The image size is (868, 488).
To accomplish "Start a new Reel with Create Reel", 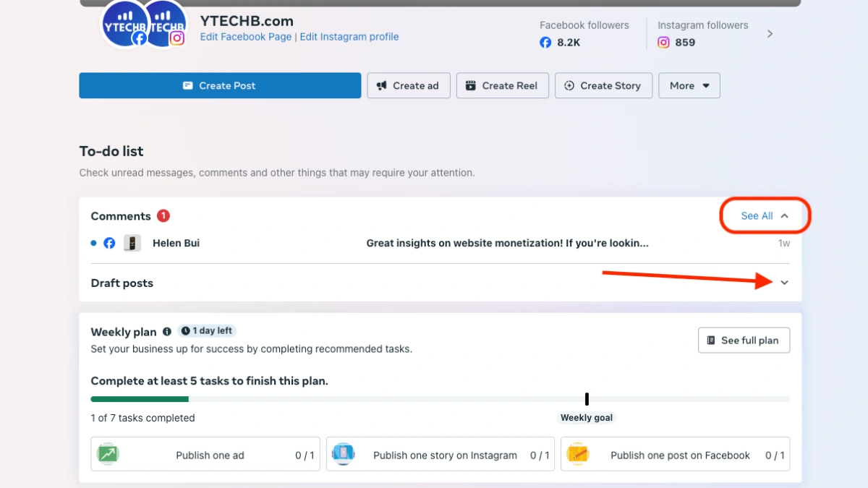I will (503, 85).
